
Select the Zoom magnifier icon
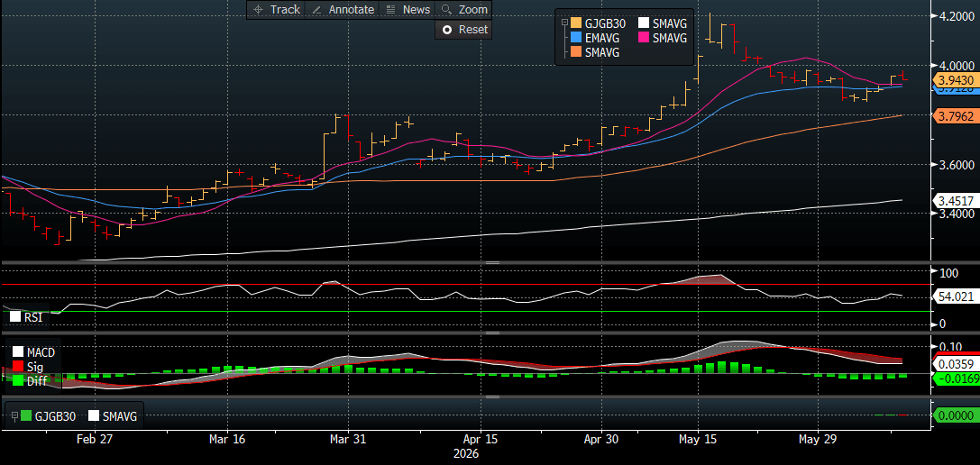coord(445,9)
